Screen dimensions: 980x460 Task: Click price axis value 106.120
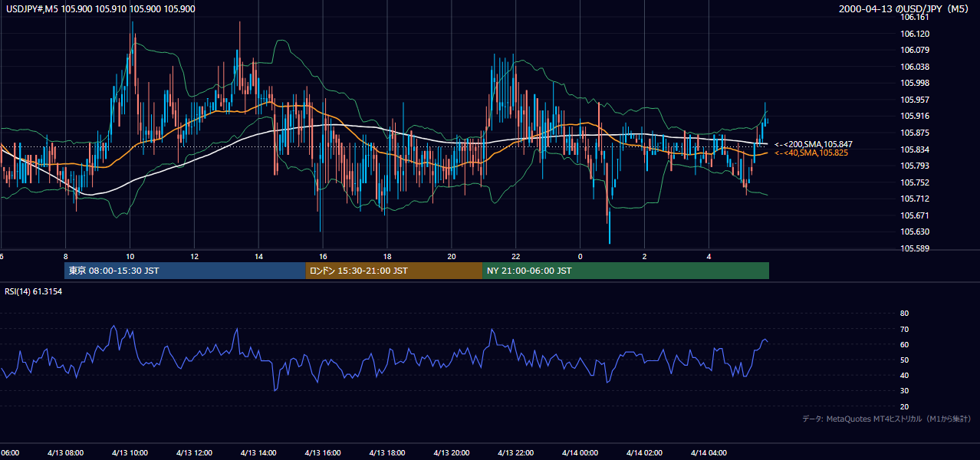(915, 34)
